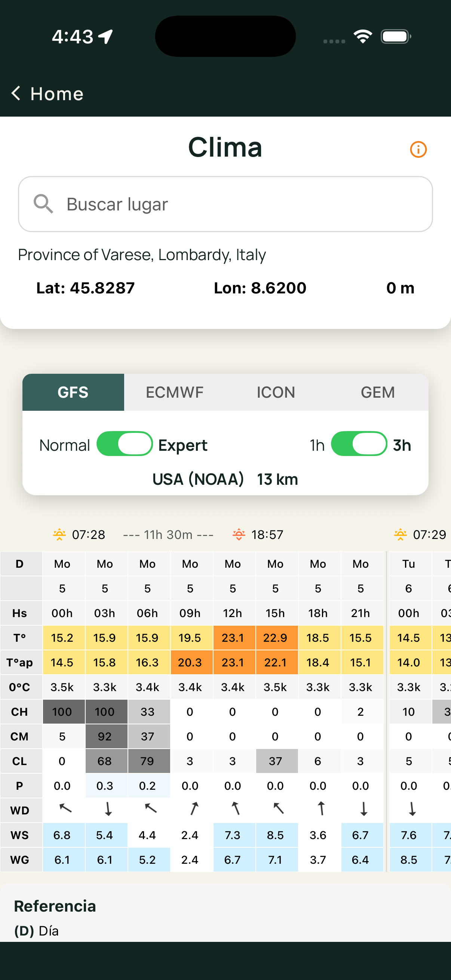Toggle the Normal/Expert mode switch

(125, 444)
